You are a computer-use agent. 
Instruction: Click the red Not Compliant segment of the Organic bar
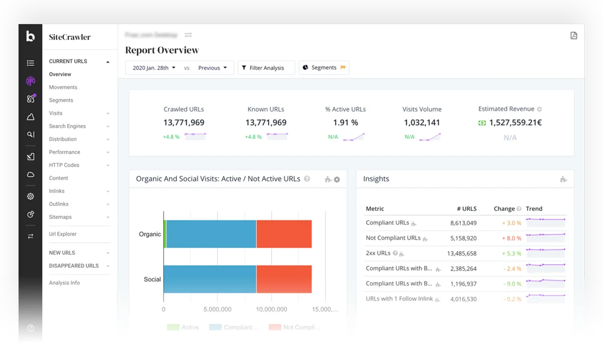[x=284, y=234]
